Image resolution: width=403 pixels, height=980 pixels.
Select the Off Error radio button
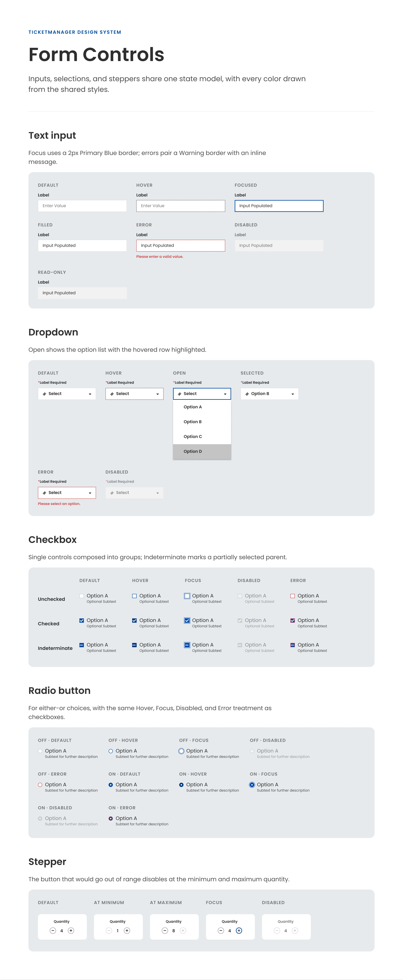[40, 785]
